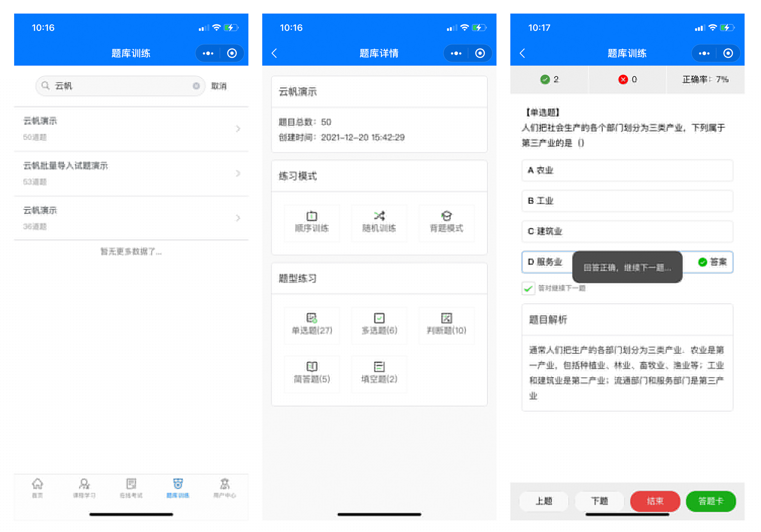Open the green 答题卡 answer sheet

coord(710,501)
